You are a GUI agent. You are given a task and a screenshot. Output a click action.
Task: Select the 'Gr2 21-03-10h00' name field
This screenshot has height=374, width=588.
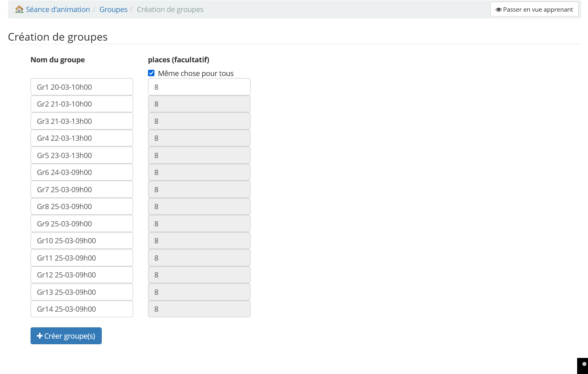(82, 104)
